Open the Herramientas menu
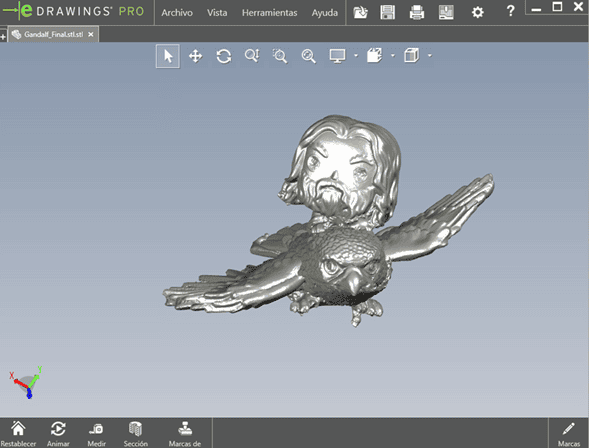 point(269,13)
